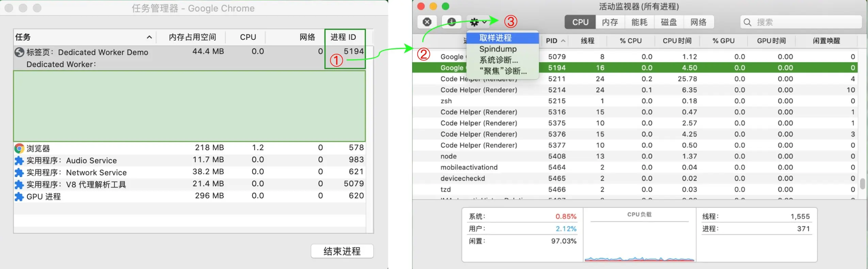Select 实用程序: V8 代理解析工具 row
The width and height of the screenshot is (868, 269).
tap(190, 184)
